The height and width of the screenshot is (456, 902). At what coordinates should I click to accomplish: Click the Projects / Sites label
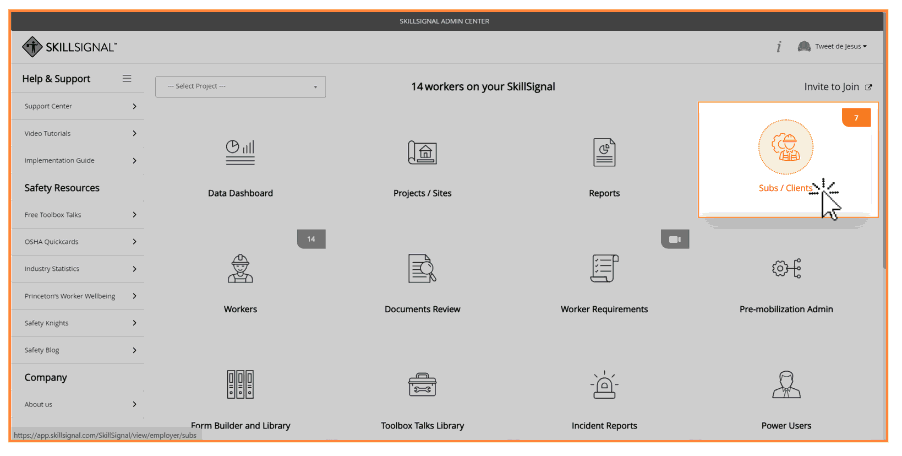(x=422, y=193)
